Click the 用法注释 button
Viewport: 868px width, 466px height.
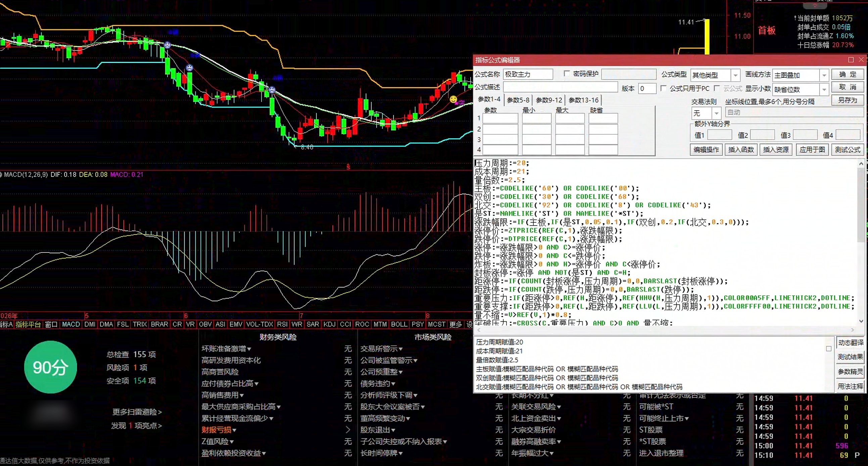[x=851, y=386]
